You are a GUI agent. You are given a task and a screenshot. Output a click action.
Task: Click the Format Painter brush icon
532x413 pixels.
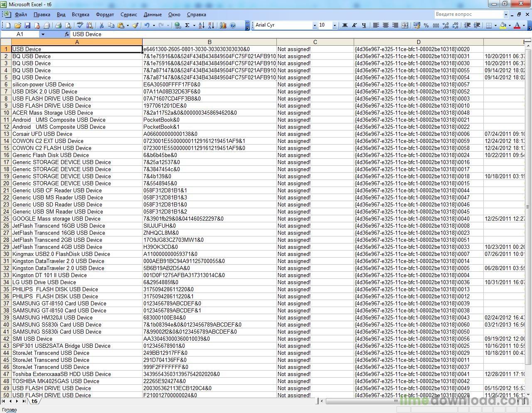pos(135,25)
